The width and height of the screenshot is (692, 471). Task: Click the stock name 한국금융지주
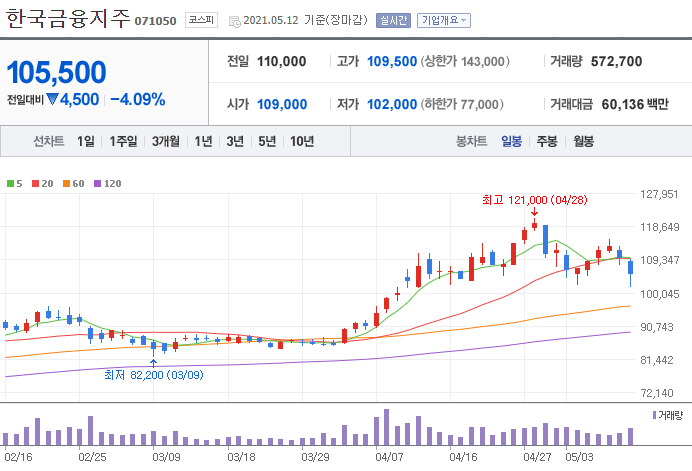coord(68,19)
